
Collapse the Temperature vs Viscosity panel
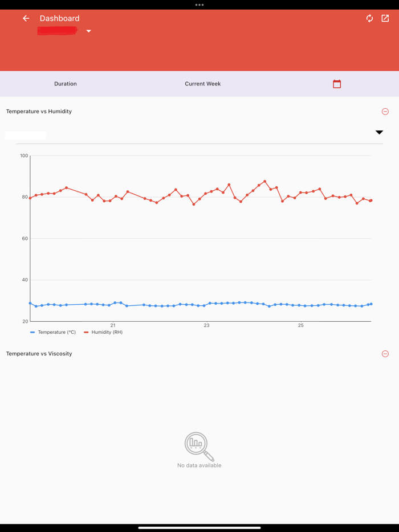click(x=385, y=354)
